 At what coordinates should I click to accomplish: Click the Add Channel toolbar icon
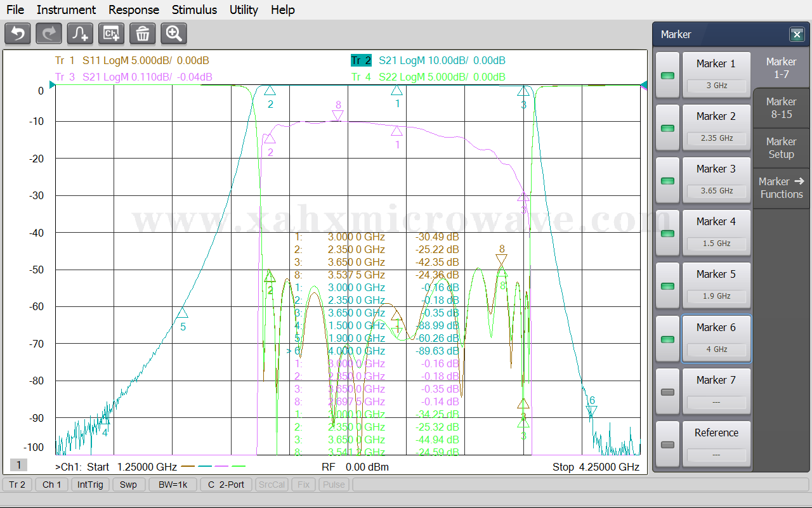point(112,34)
